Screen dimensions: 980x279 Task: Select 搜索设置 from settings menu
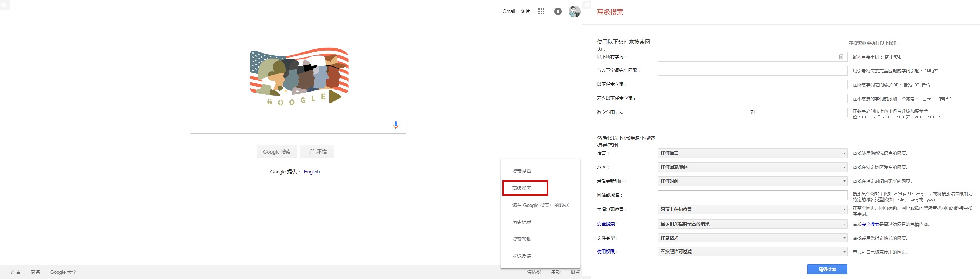pyautogui.click(x=521, y=172)
